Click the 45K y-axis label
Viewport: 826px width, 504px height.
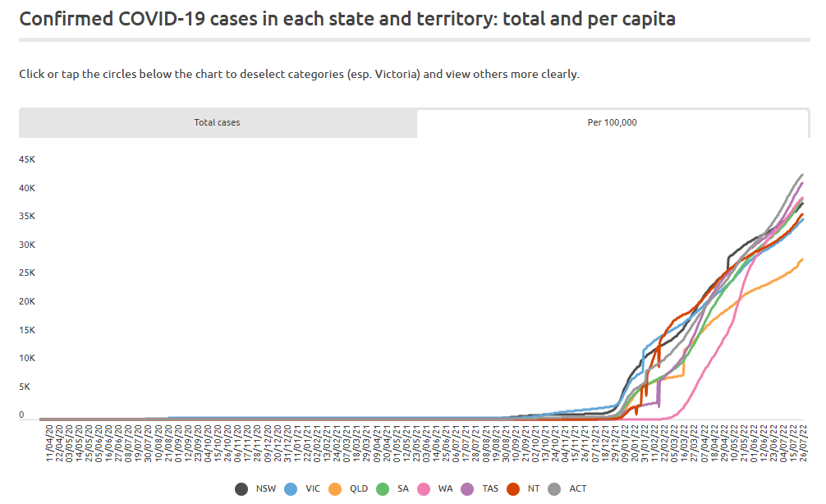click(x=27, y=159)
